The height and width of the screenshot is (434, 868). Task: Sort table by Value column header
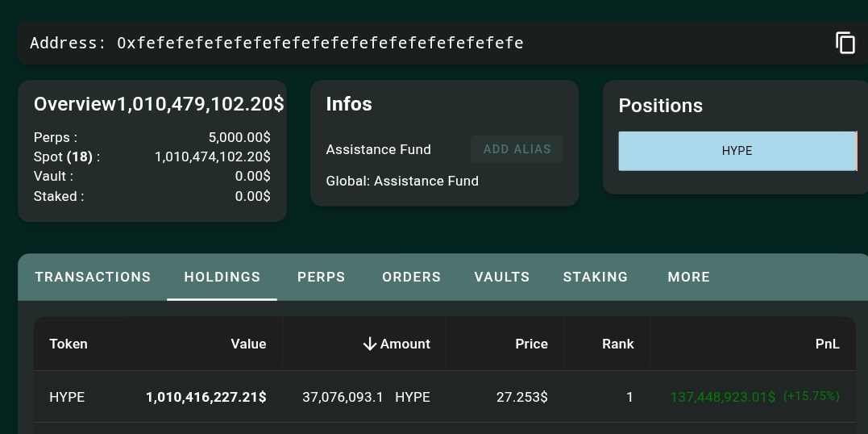248,344
